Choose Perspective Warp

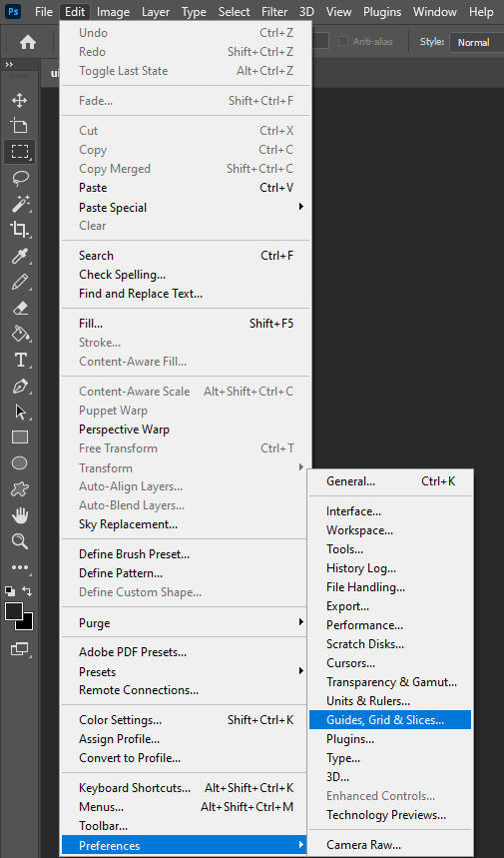186,429
